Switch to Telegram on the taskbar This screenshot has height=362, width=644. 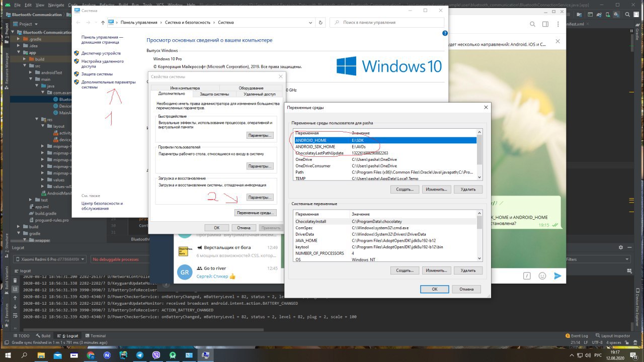pos(139,355)
